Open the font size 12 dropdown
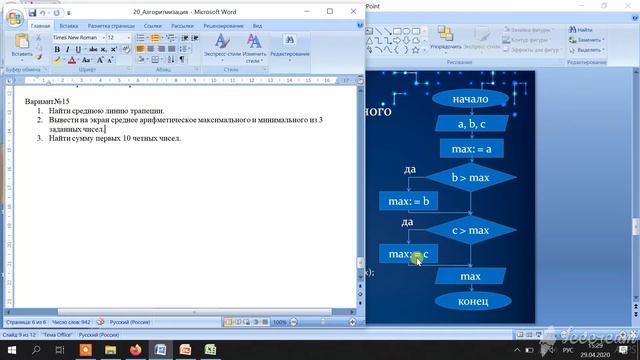This screenshot has height=360, width=640. (x=129, y=38)
